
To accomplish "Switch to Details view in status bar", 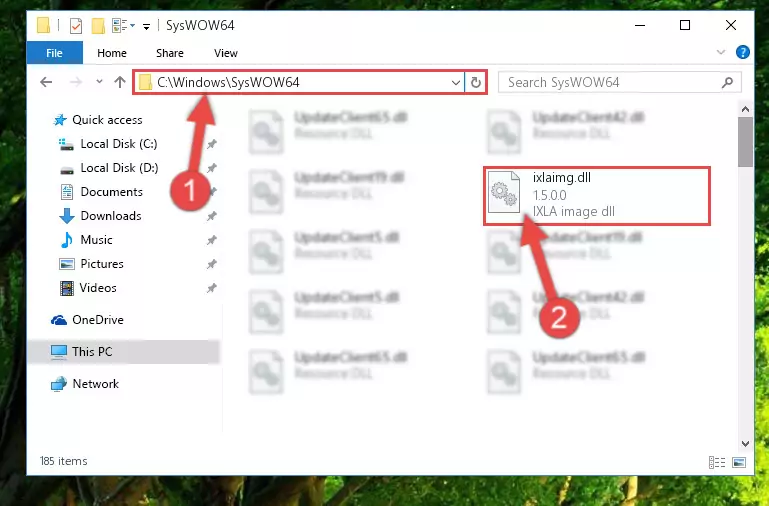I will pyautogui.click(x=717, y=462).
